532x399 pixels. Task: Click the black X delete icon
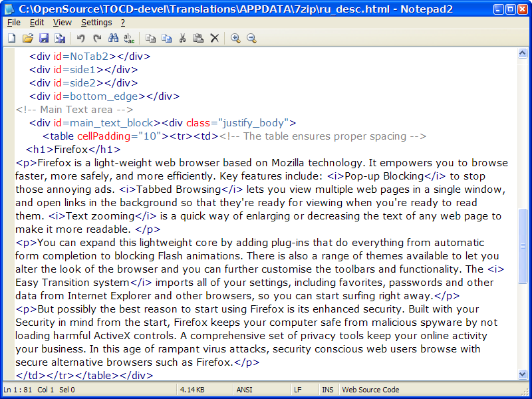[214, 38]
